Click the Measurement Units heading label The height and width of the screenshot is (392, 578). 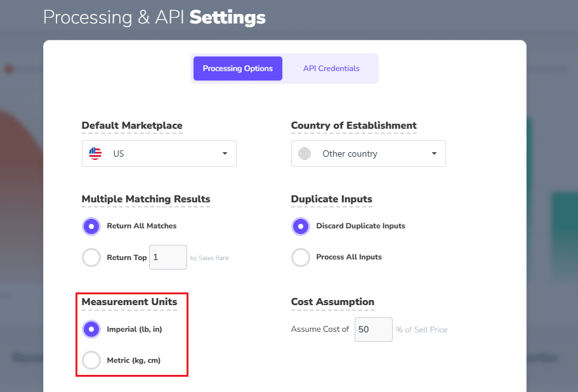[129, 302]
